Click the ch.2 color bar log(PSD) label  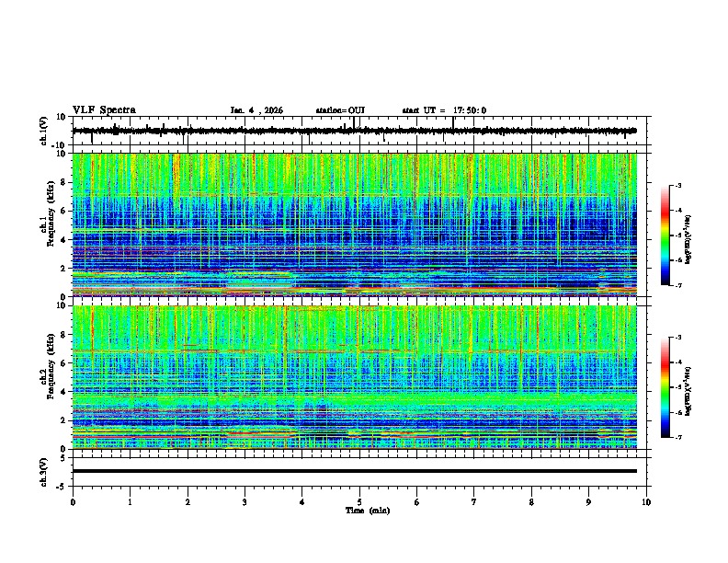(x=688, y=392)
